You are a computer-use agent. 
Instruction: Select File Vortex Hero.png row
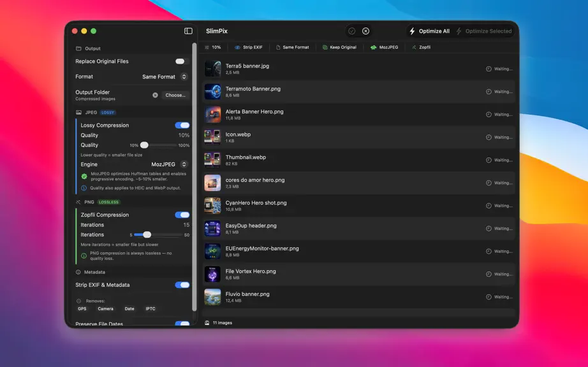[359, 275]
